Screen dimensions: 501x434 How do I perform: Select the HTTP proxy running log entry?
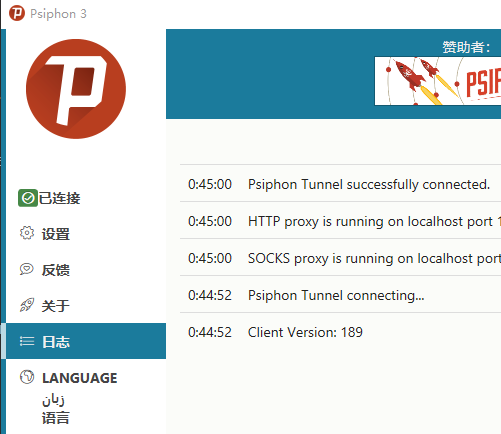point(340,221)
